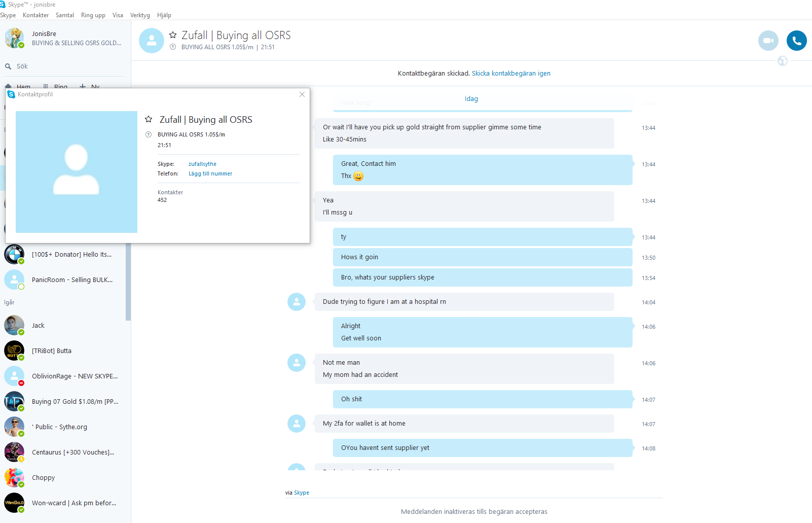Select the 'Oh shit' message bubble
Viewport: 812px width, 523px height.
pos(483,399)
